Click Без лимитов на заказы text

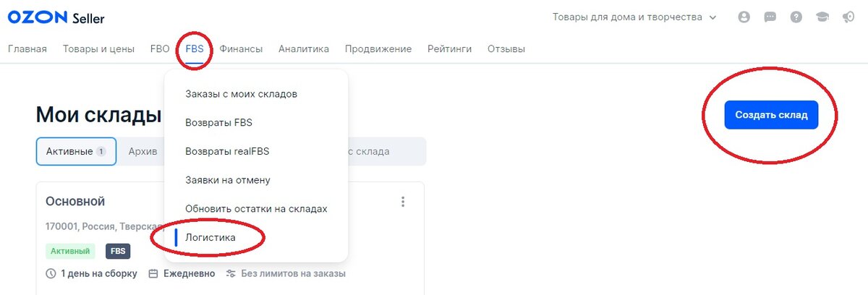click(293, 274)
